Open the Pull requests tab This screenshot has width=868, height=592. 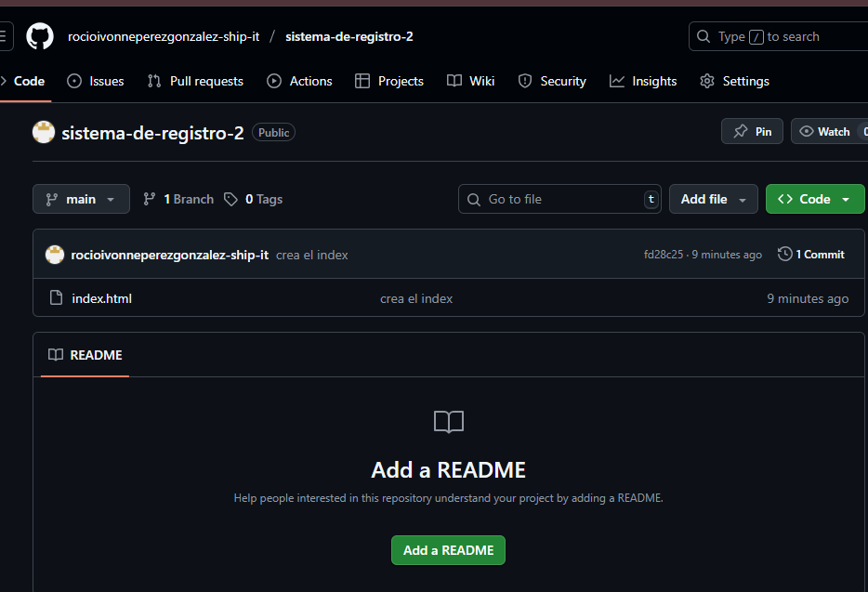[195, 81]
